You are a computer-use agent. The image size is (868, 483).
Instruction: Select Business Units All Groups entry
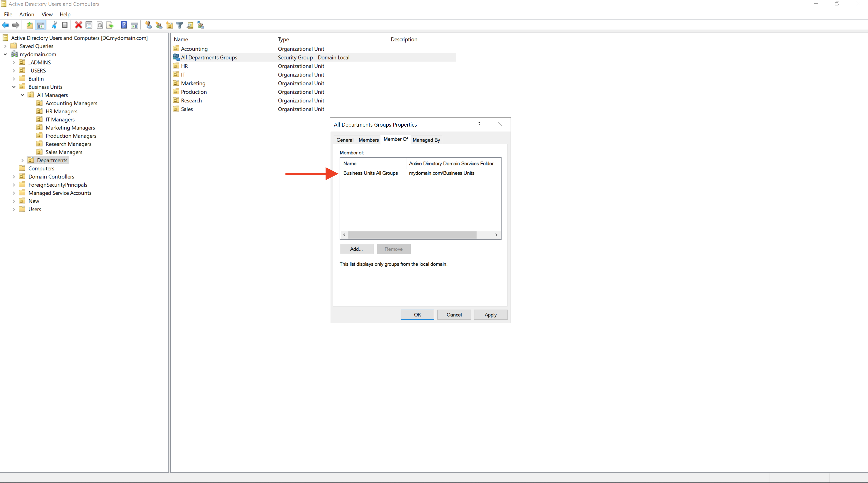370,173
